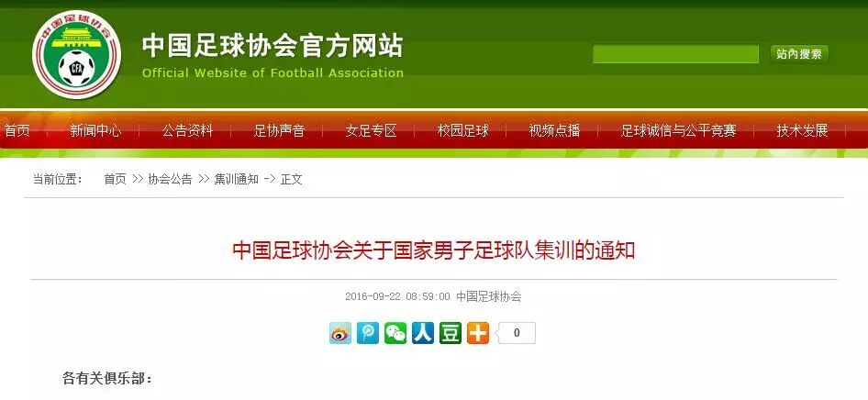Screen dimensions: 868x400
Task: Open the 女足专区 menu item
Action: (x=371, y=130)
